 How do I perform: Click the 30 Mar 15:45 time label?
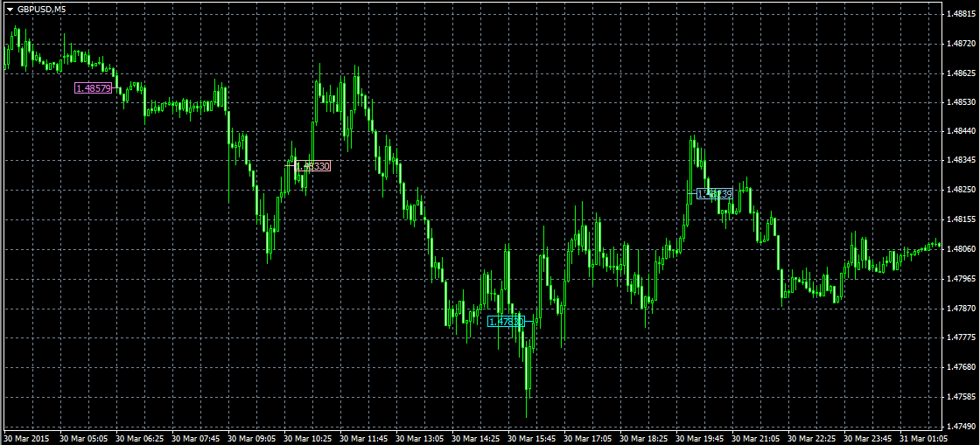[x=531, y=438]
